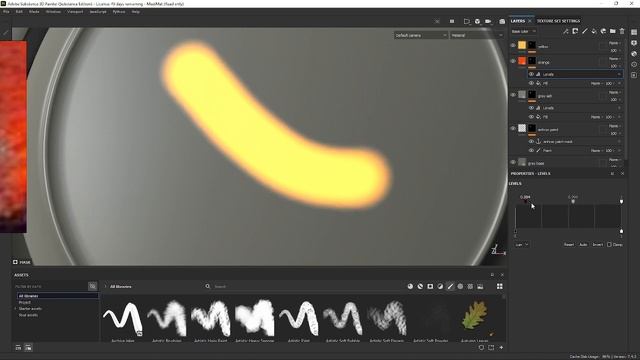Open the Help menu

click(136, 12)
